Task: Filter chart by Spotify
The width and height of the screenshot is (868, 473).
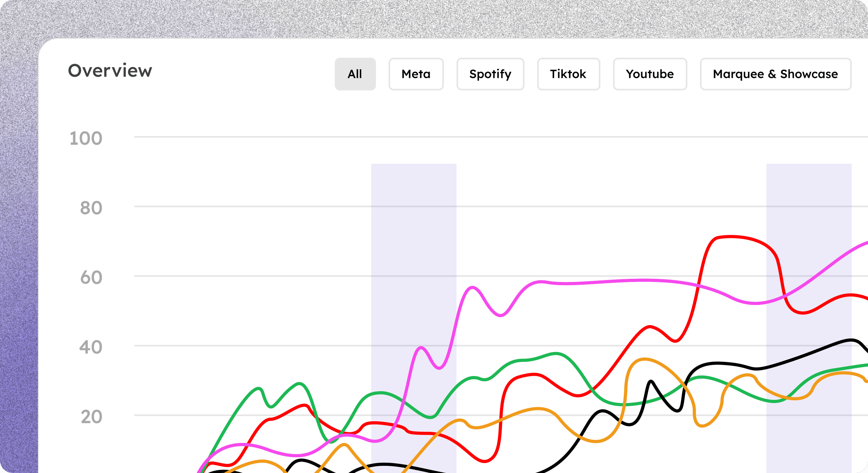Action: 490,74
